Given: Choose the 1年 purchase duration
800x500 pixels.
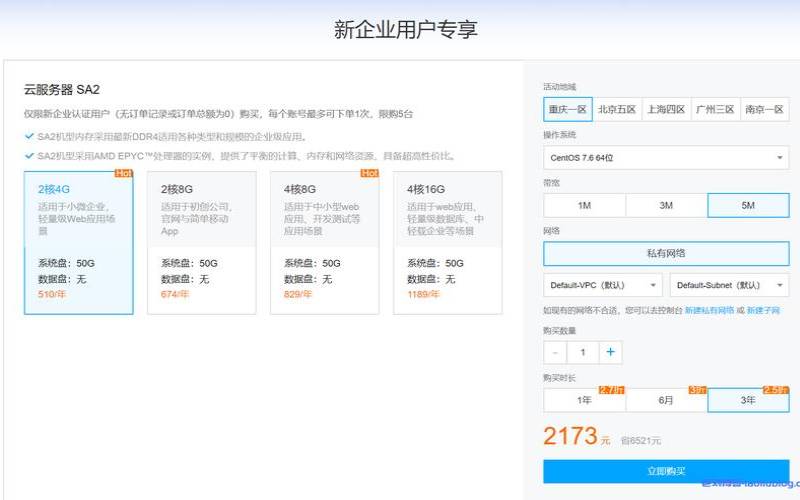Looking at the screenshot, I should coord(585,401).
